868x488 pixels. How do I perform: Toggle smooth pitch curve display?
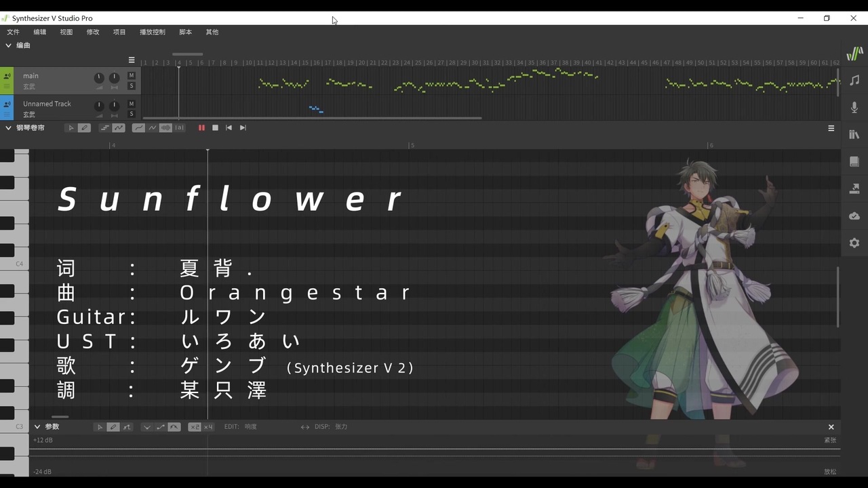pos(138,127)
